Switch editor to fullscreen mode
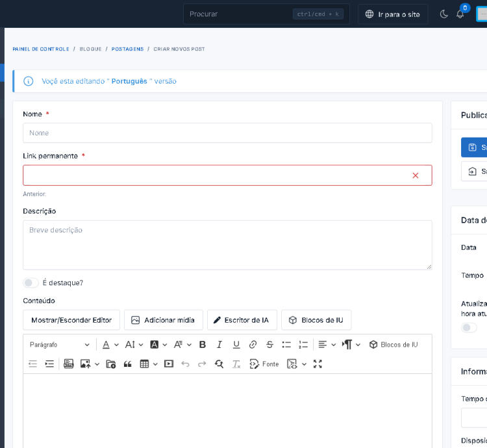 (318, 364)
